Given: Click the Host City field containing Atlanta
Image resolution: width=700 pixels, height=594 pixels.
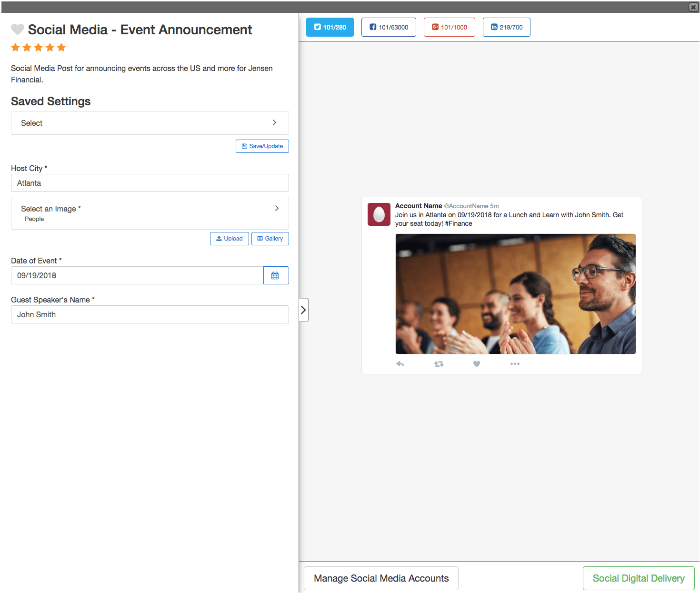Looking at the screenshot, I should tap(150, 183).
